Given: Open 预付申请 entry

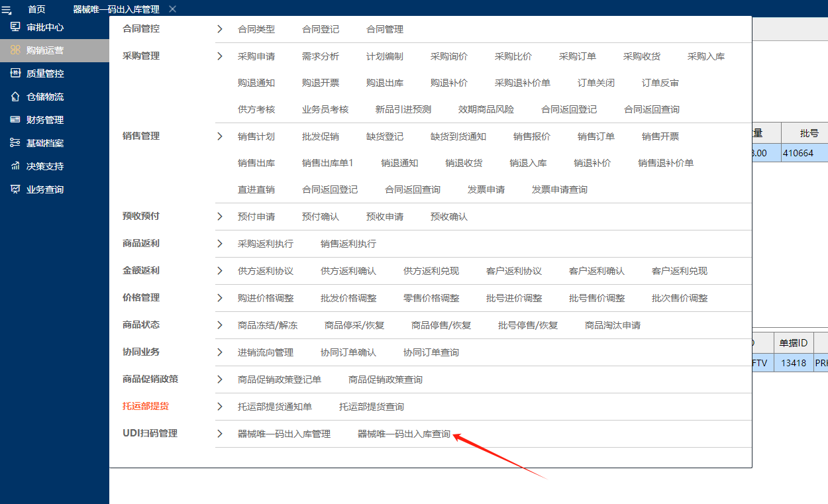Looking at the screenshot, I should coord(256,217).
